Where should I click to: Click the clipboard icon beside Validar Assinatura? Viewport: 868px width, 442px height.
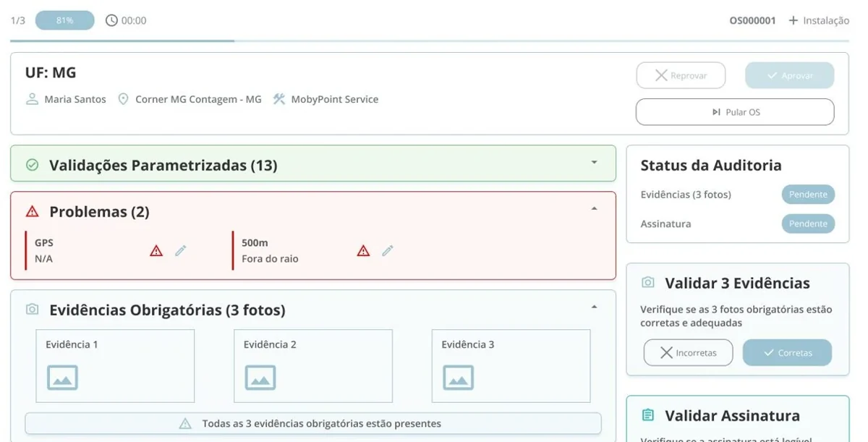[x=648, y=415]
